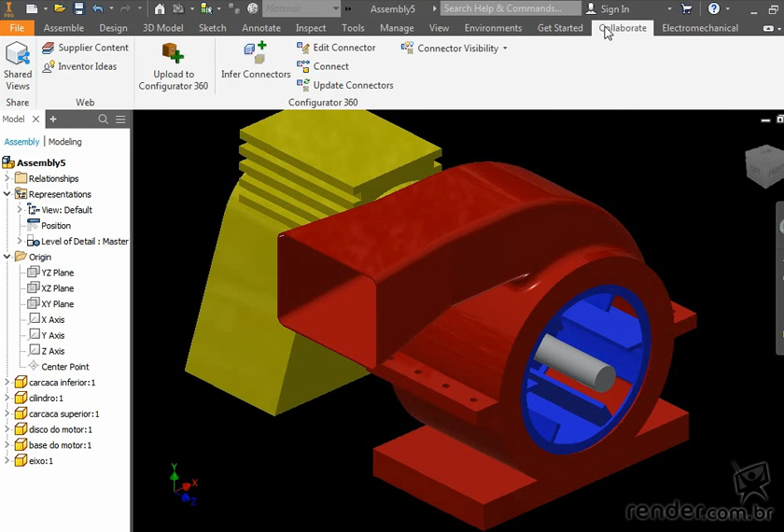
Task: Click Upload to Configurator 360
Action: point(173,65)
